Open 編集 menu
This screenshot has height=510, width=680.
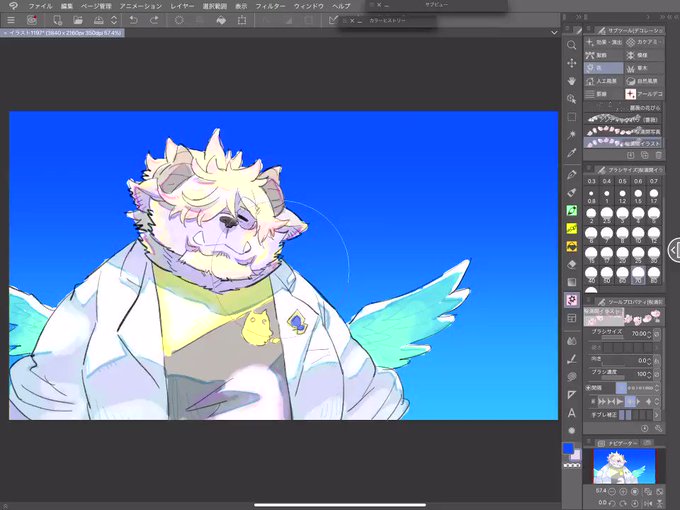pyautogui.click(x=67, y=6)
